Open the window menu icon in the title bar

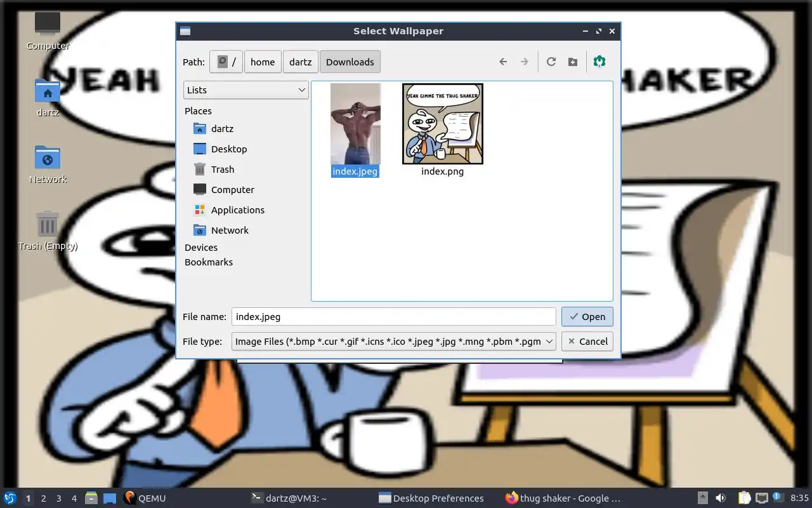point(185,31)
